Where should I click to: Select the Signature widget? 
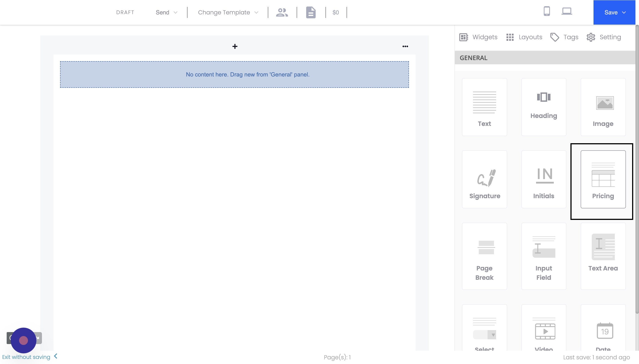(484, 179)
